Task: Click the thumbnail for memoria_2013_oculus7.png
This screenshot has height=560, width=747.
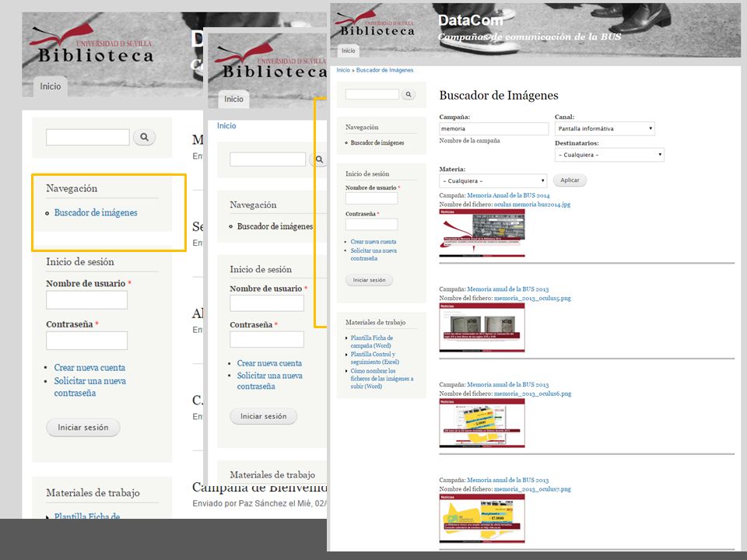Action: pos(482,519)
